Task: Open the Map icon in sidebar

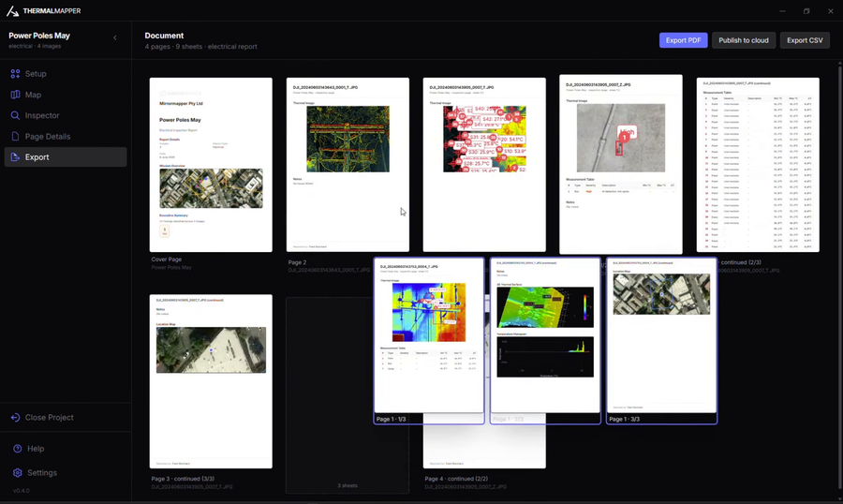Action: 15,95
